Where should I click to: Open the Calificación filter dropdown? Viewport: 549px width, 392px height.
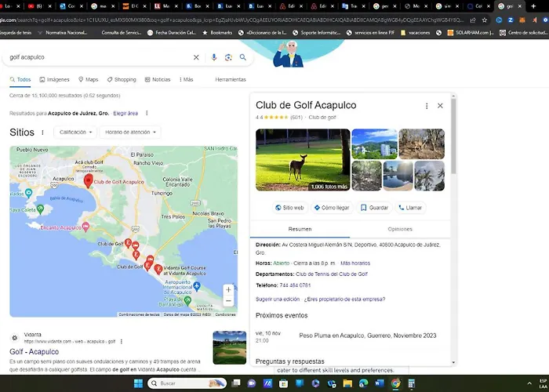click(x=76, y=132)
